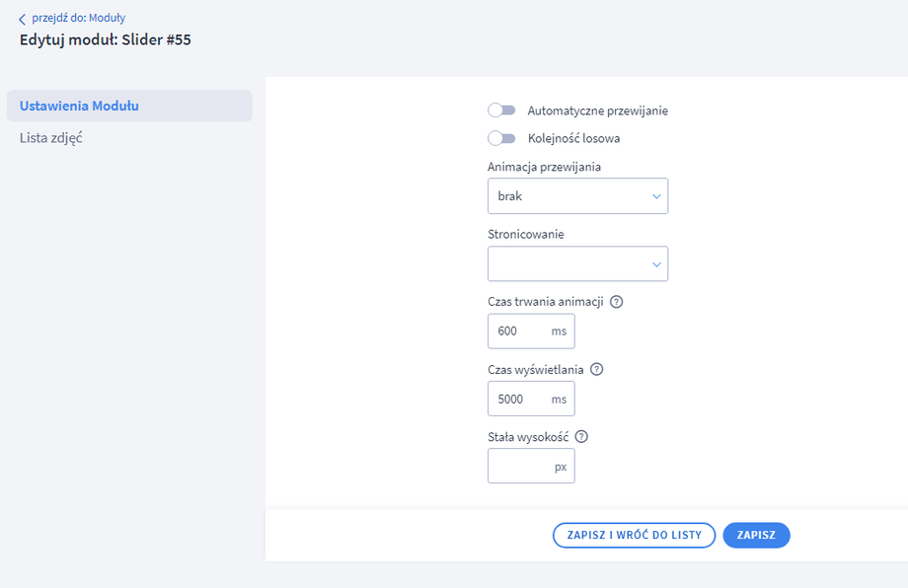Click the blue Zapisz button
908x588 pixels.
click(x=756, y=535)
